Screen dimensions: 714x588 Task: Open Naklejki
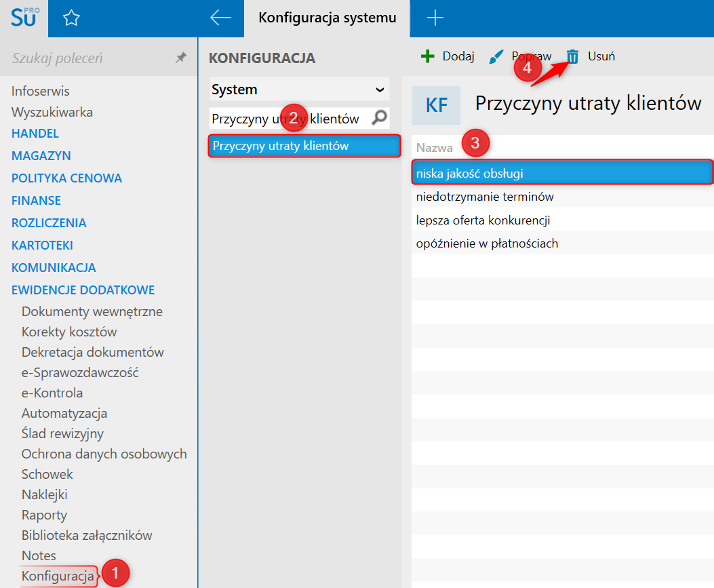[x=44, y=494]
